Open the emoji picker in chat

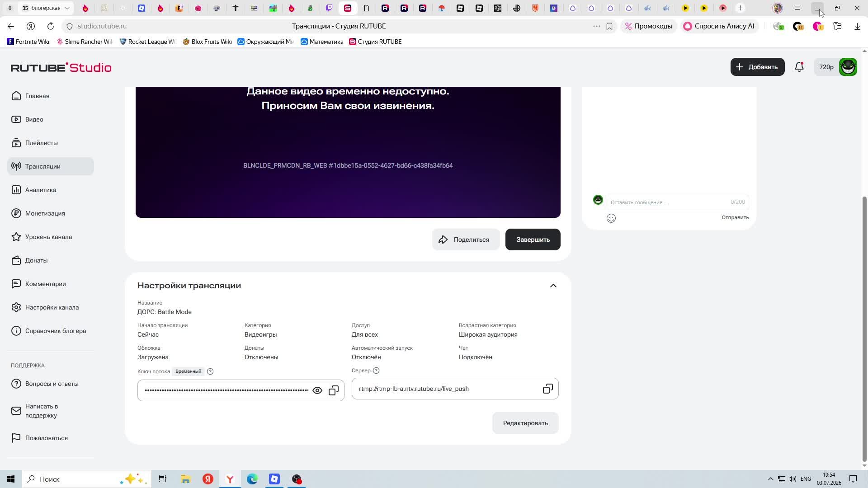click(611, 218)
